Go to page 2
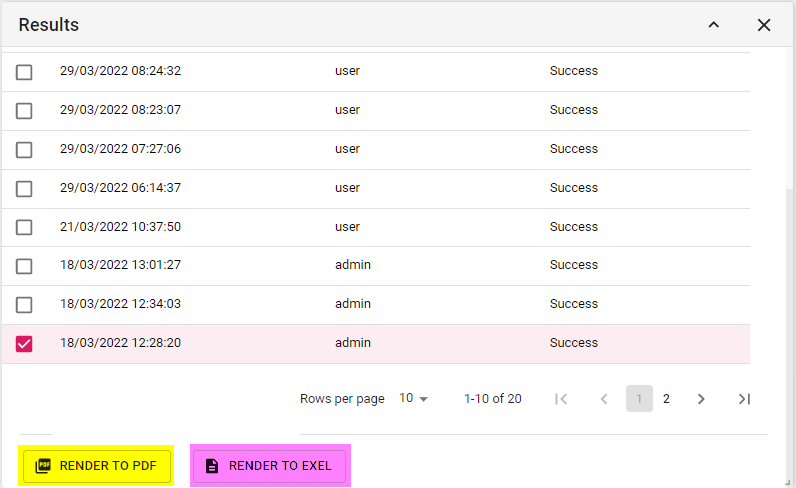This screenshot has height=488, width=796. 666,399
